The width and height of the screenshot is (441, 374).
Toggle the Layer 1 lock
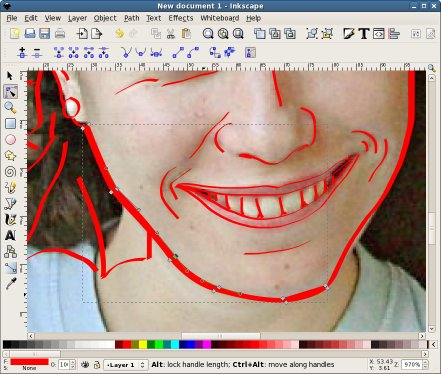pos(97,365)
